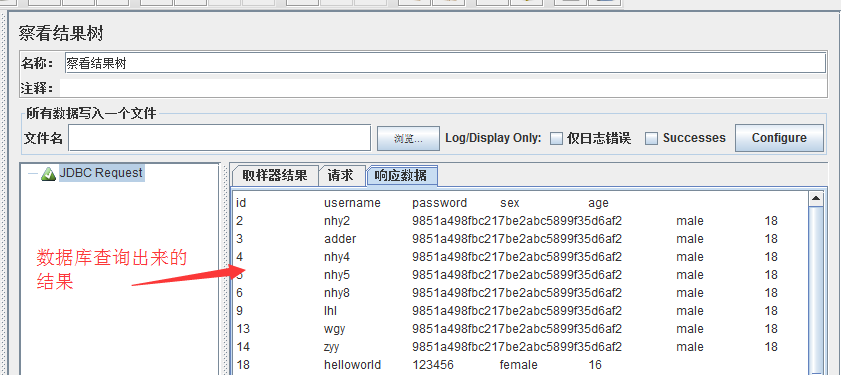The height and width of the screenshot is (375, 841).
Task: Enable the 仅日志错误 checkbox
Action: (557, 138)
